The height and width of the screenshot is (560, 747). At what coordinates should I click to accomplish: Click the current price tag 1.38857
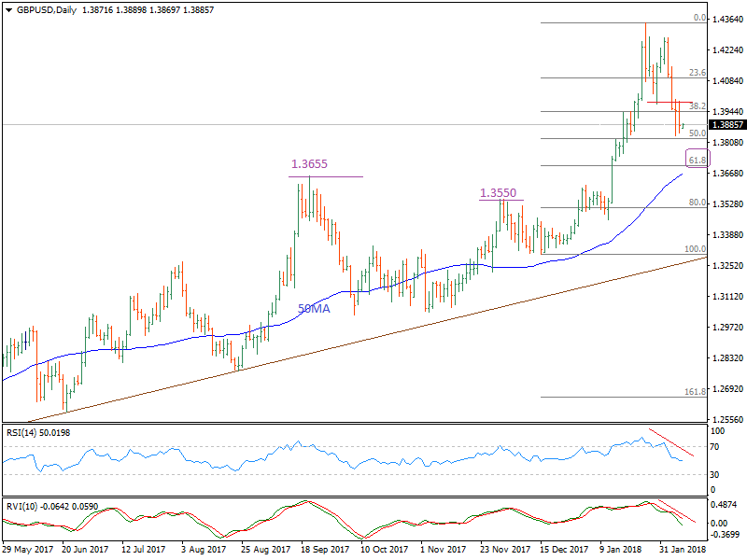coord(726,124)
